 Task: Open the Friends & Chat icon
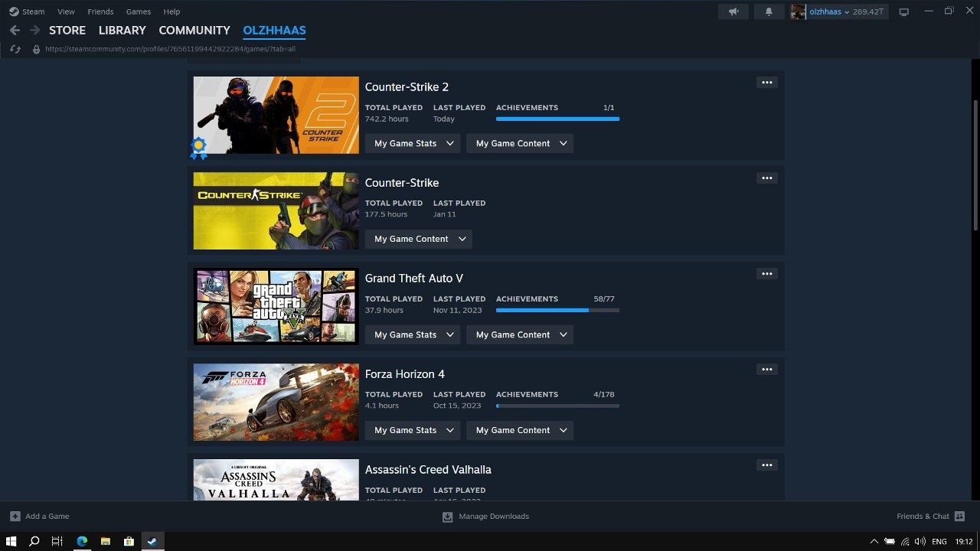[x=960, y=517]
